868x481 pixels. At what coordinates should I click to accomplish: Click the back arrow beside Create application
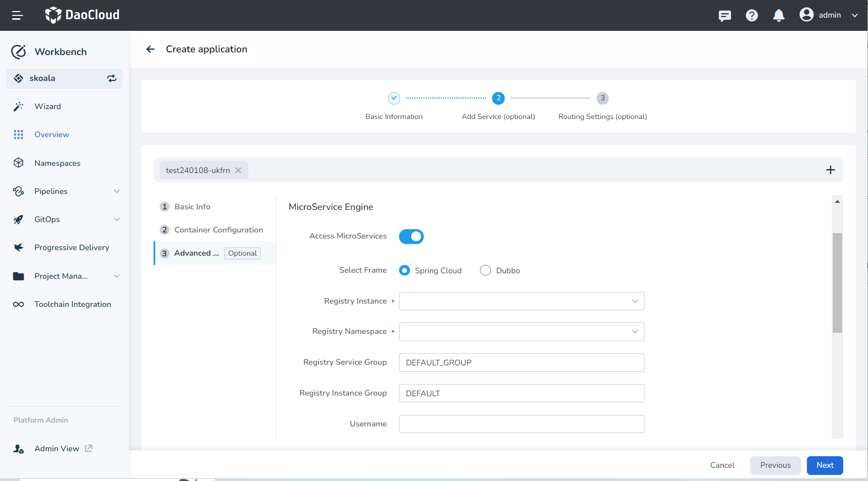point(150,50)
